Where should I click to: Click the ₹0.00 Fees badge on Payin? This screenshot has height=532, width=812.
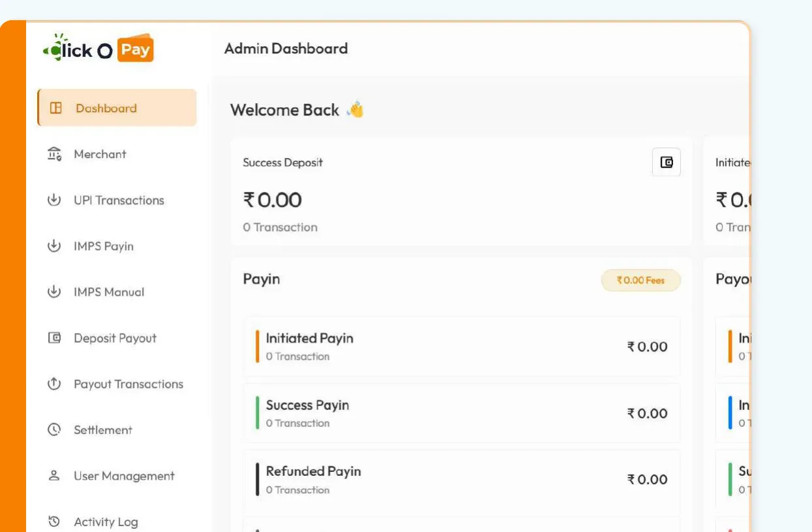[640, 280]
